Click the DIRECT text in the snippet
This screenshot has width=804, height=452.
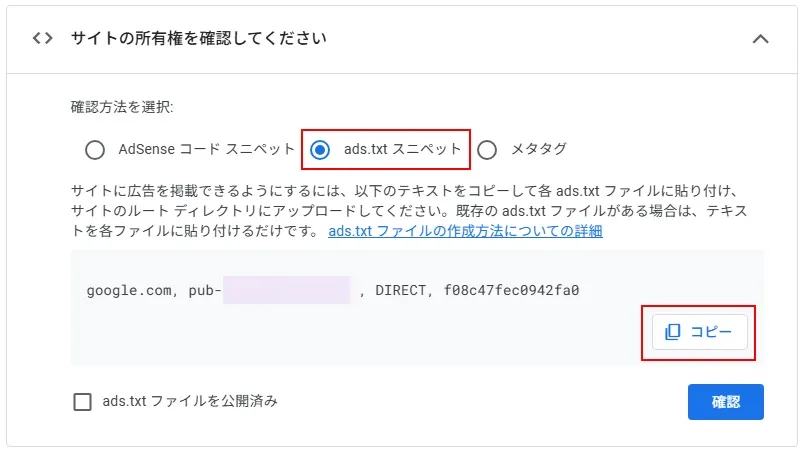click(x=401, y=291)
